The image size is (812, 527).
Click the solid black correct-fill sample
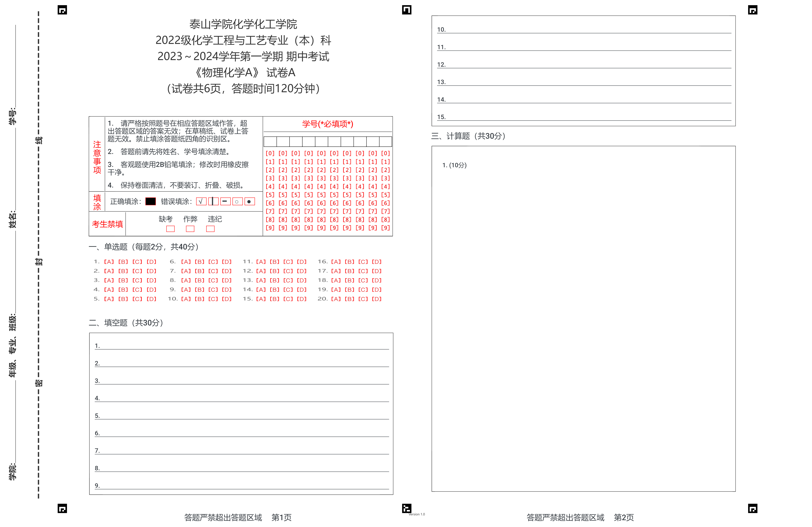point(151,202)
